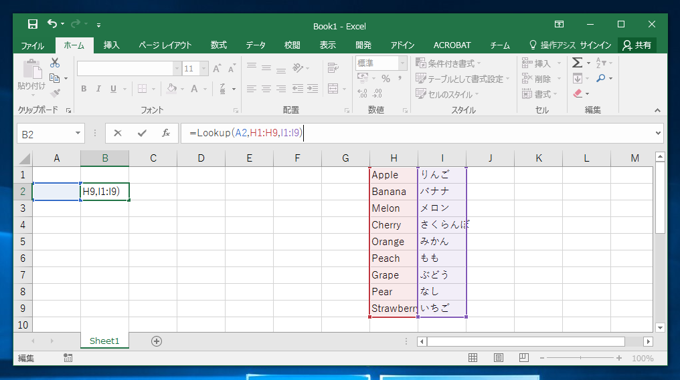Switch to Page Break Preview icon

point(524,357)
